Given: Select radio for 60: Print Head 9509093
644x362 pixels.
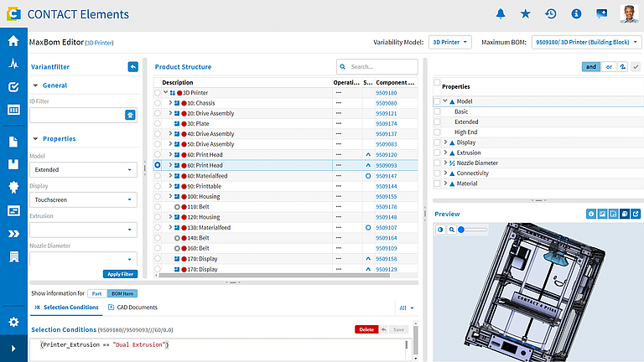Looking at the screenshot, I should pyautogui.click(x=158, y=165).
